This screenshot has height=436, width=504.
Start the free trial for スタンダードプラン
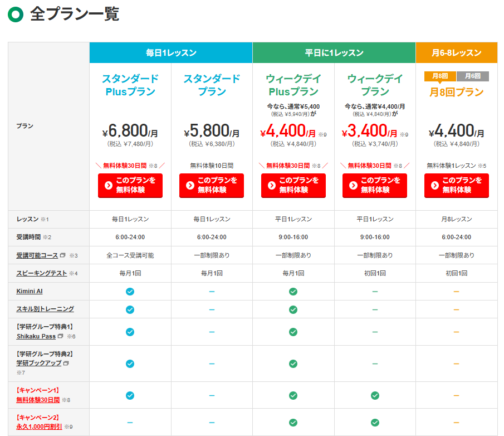212,185
